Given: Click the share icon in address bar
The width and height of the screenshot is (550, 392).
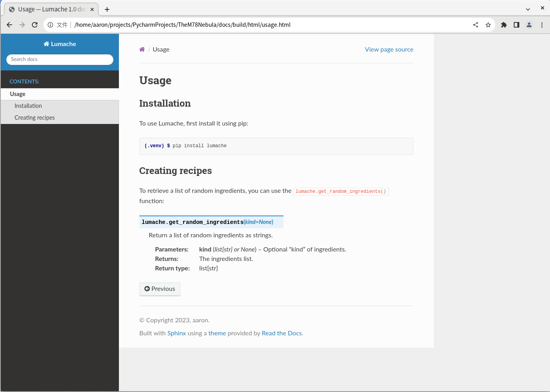Looking at the screenshot, I should click(476, 25).
